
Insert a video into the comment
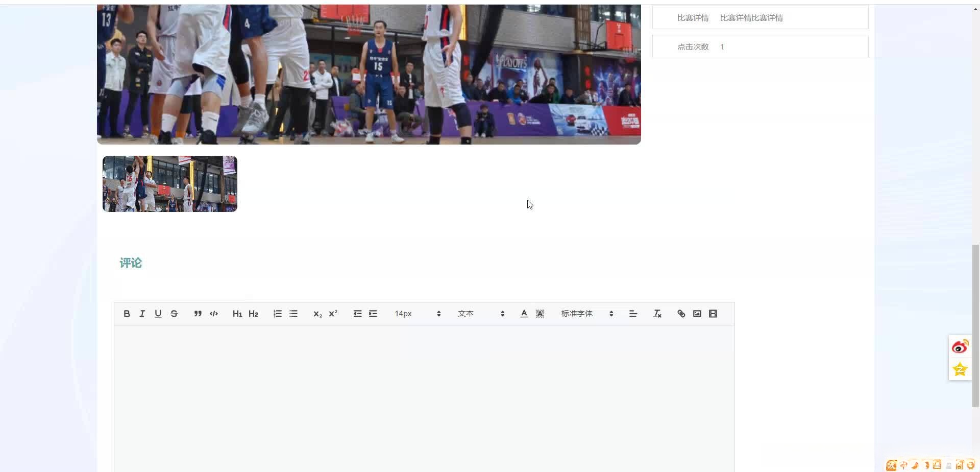[713, 314]
